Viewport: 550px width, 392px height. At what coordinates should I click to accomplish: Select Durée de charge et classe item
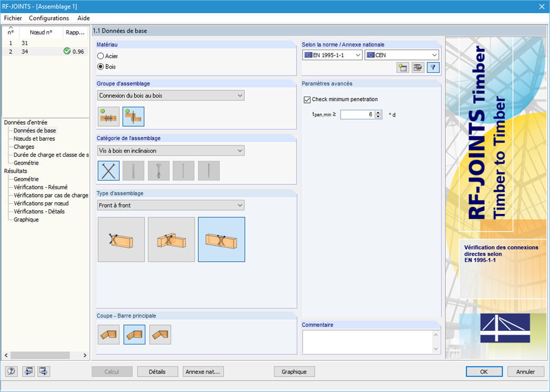[x=51, y=154]
